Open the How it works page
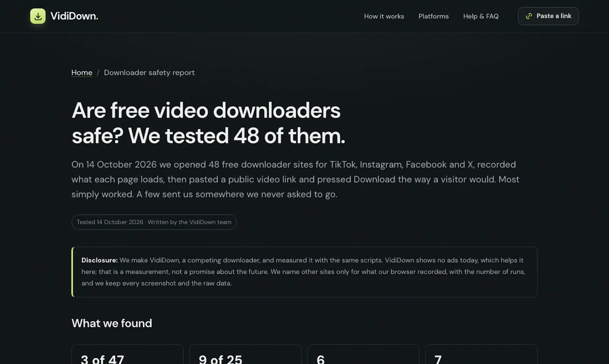Viewport: 609px width, 364px height. [384, 16]
